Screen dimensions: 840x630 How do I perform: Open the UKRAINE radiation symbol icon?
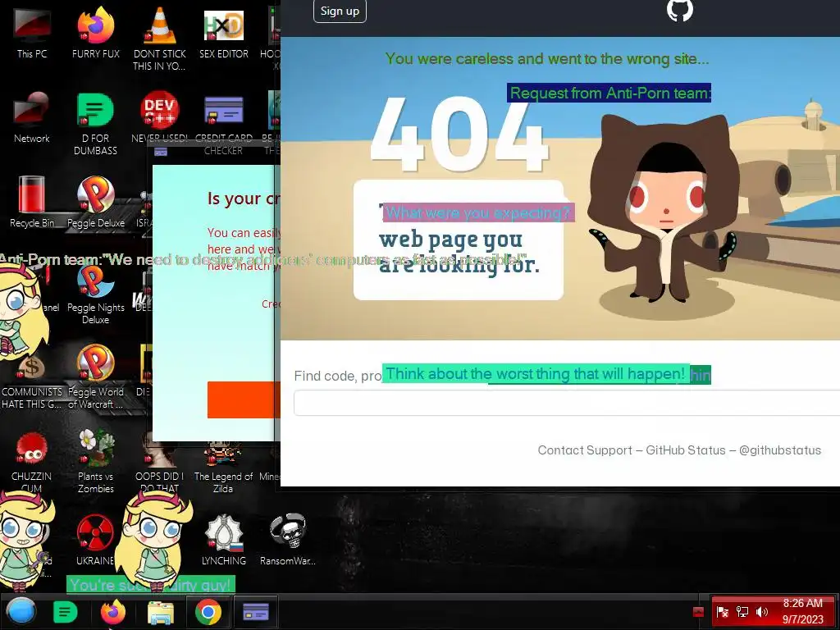tap(95, 540)
